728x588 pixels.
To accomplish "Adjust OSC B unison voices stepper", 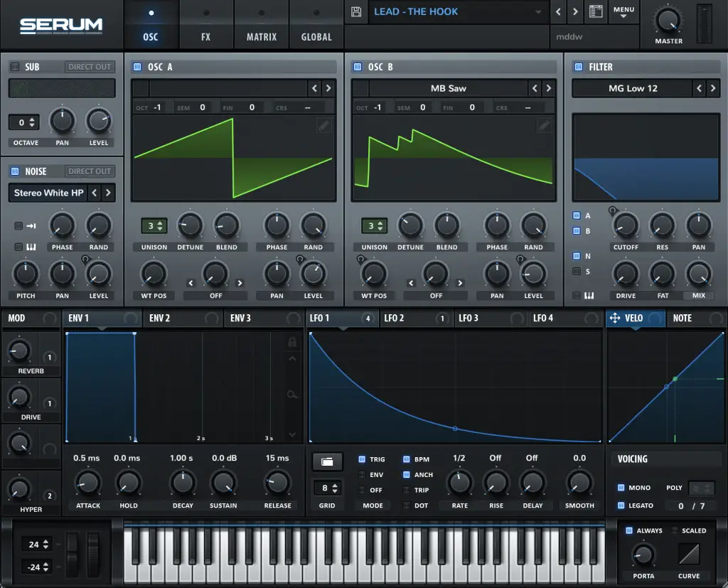I will pos(374,226).
